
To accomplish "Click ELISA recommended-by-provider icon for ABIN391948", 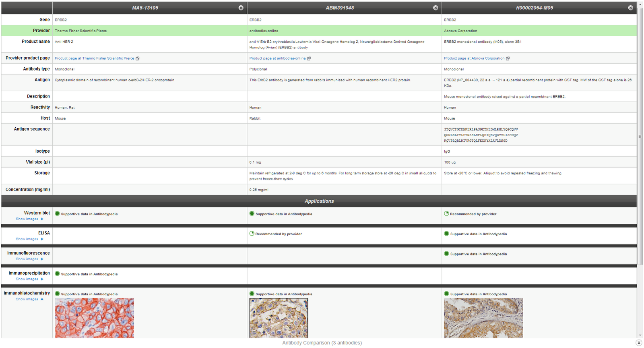I will pos(252,234).
